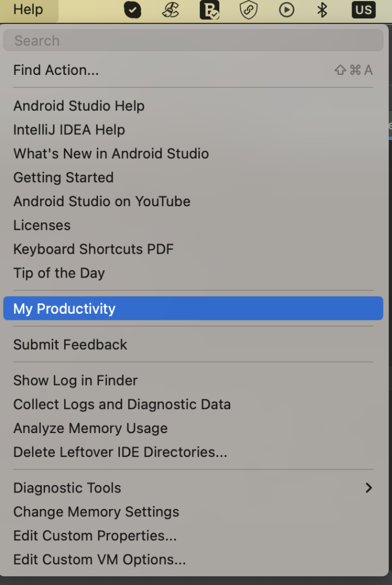
Task: Open Android Studio Help
Action: click(x=78, y=106)
